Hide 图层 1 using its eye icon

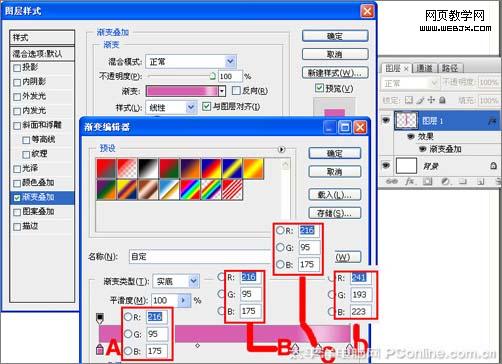[x=386, y=120]
